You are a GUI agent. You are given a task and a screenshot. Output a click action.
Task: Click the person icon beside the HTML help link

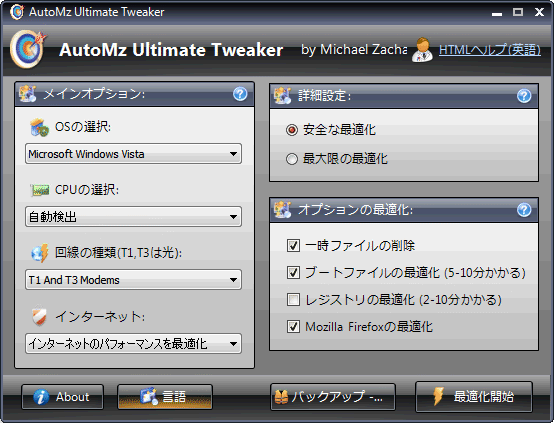click(422, 49)
